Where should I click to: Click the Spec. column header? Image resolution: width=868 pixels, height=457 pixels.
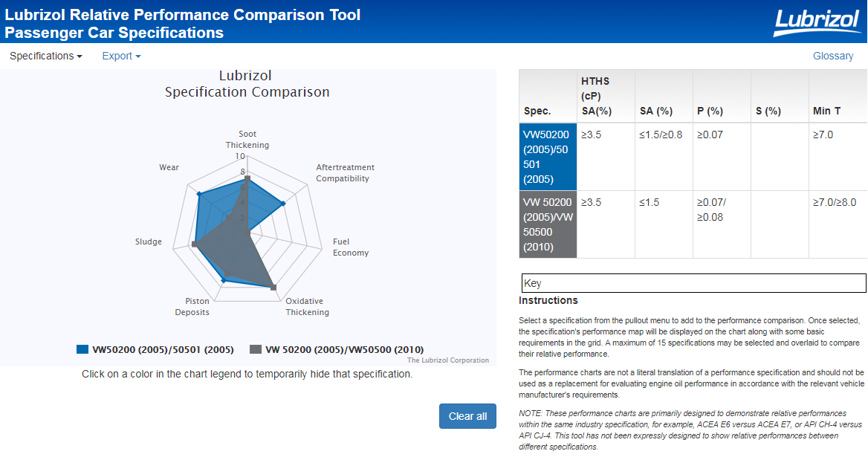pyautogui.click(x=548, y=97)
